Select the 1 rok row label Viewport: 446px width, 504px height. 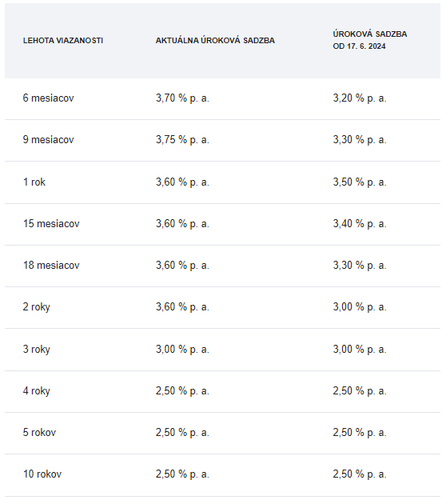pyautogui.click(x=34, y=182)
